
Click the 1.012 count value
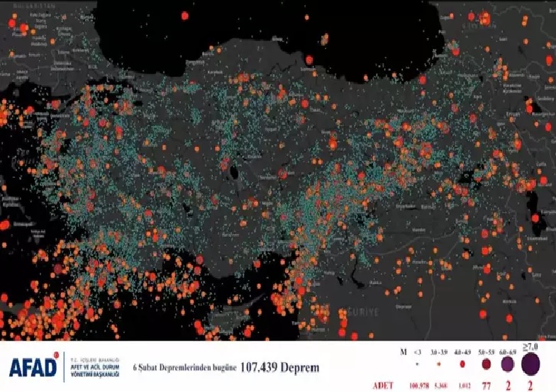click(x=464, y=384)
